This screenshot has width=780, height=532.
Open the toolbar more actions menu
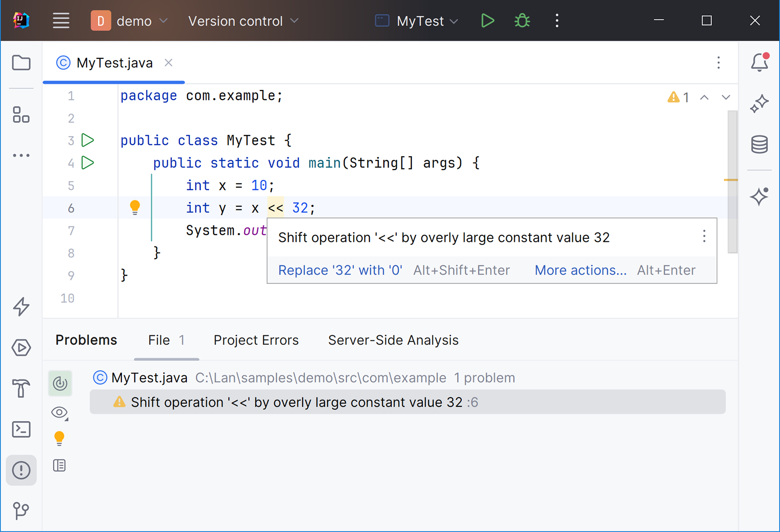(x=557, y=21)
